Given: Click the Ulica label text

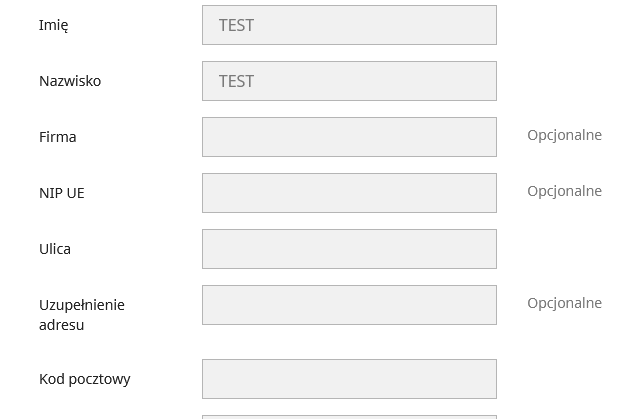Looking at the screenshot, I should point(55,249).
